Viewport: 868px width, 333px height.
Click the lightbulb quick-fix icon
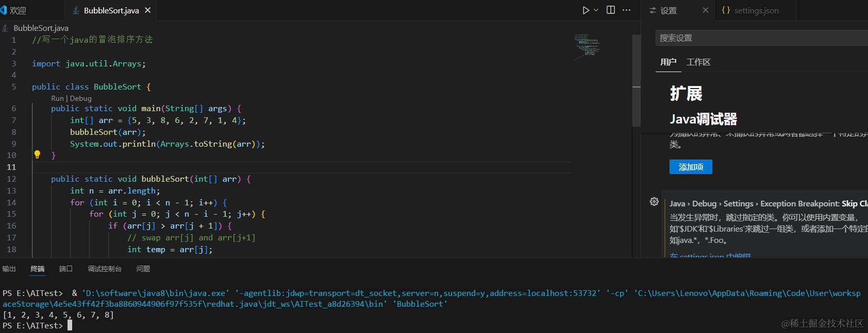[x=37, y=154]
